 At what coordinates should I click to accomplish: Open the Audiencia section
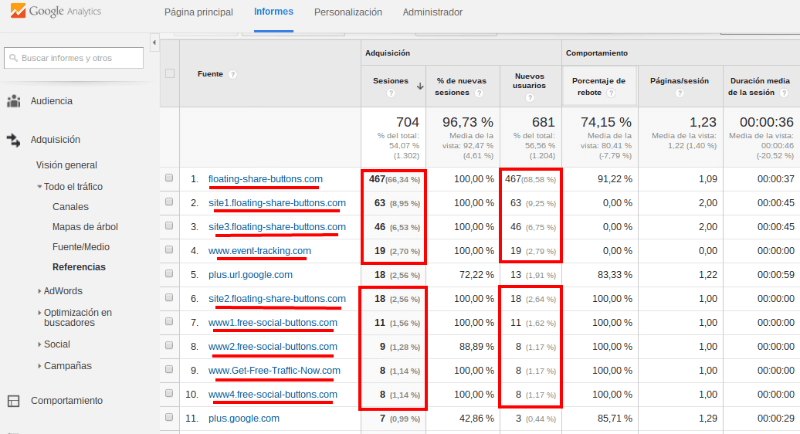click(52, 101)
